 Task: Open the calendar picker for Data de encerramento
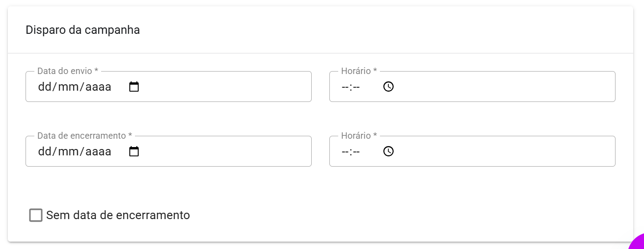tap(134, 151)
